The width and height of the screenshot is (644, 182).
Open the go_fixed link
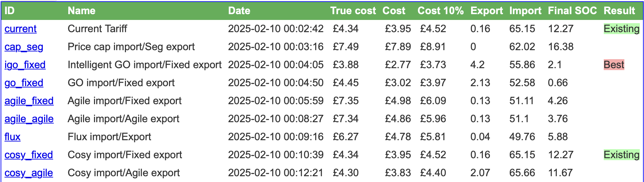tap(24, 83)
